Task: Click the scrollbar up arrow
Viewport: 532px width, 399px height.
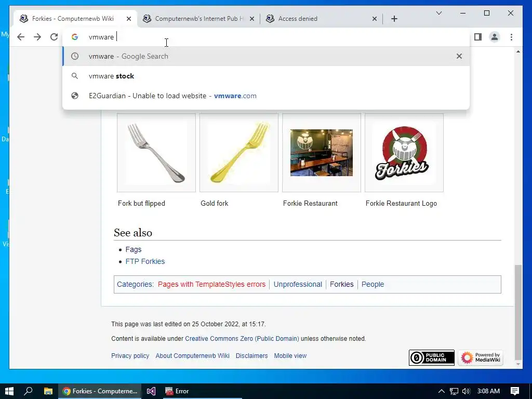Action: [518, 51]
